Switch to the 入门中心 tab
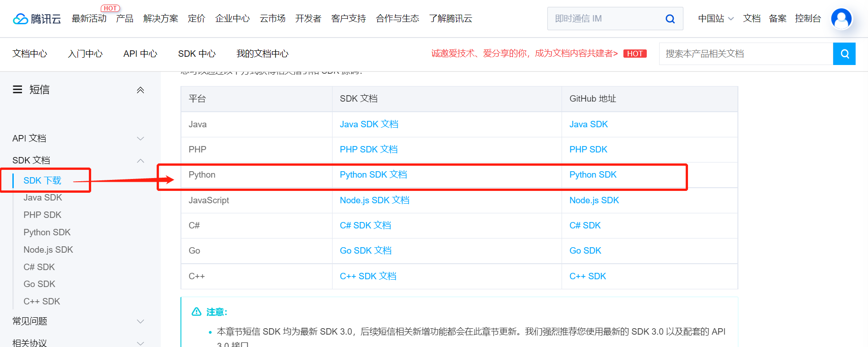This screenshot has height=347, width=868. pyautogui.click(x=85, y=54)
